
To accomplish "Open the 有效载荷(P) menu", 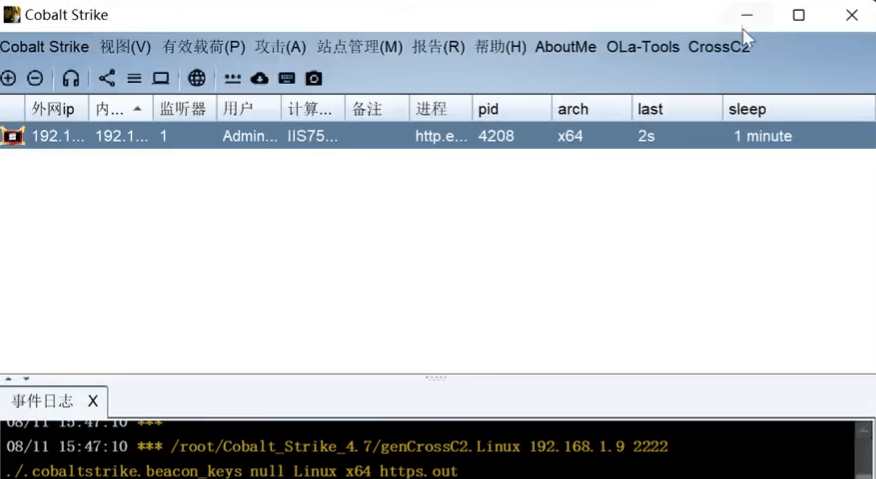I will (x=203, y=47).
